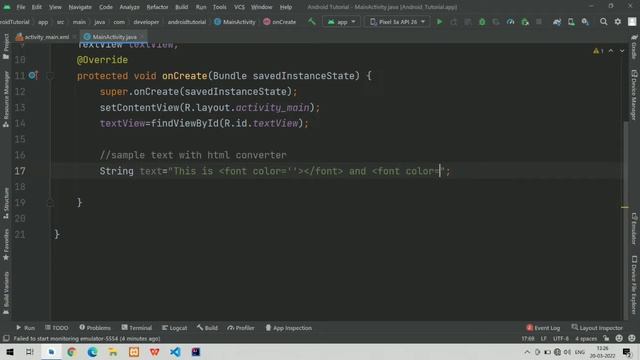Click the Sync Project with Gradle icon
640x360 pixels.
tap(557, 22)
